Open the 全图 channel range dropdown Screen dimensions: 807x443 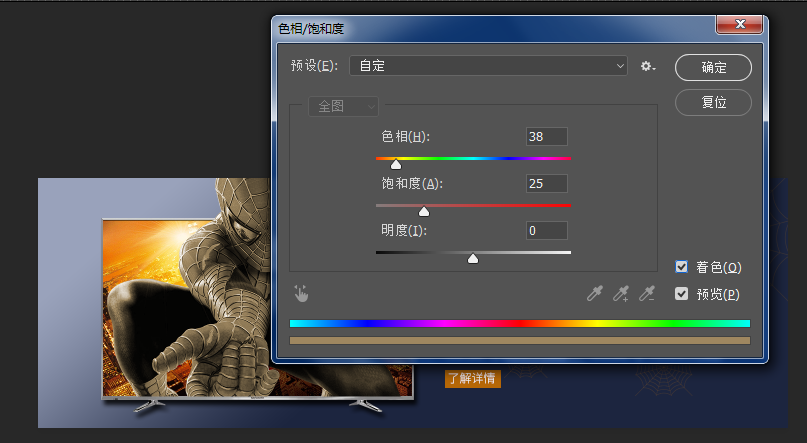tap(343, 107)
